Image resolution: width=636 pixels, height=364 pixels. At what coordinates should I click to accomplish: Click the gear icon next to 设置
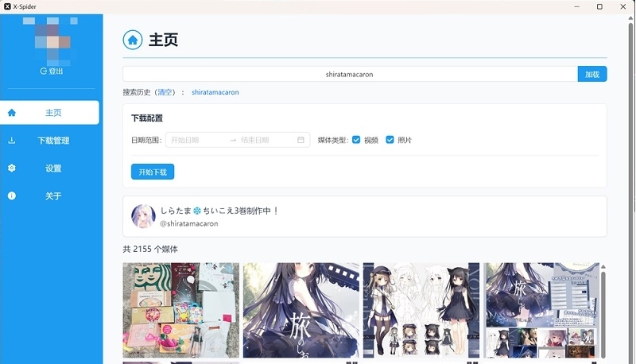(12, 168)
